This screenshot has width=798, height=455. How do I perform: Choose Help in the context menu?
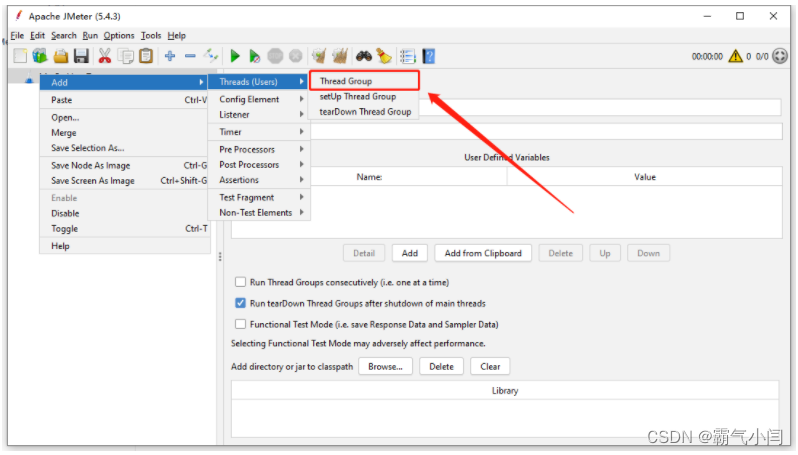coord(124,246)
